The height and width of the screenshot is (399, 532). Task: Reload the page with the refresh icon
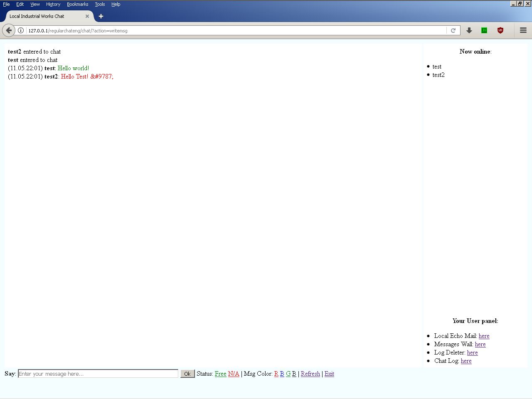click(453, 30)
